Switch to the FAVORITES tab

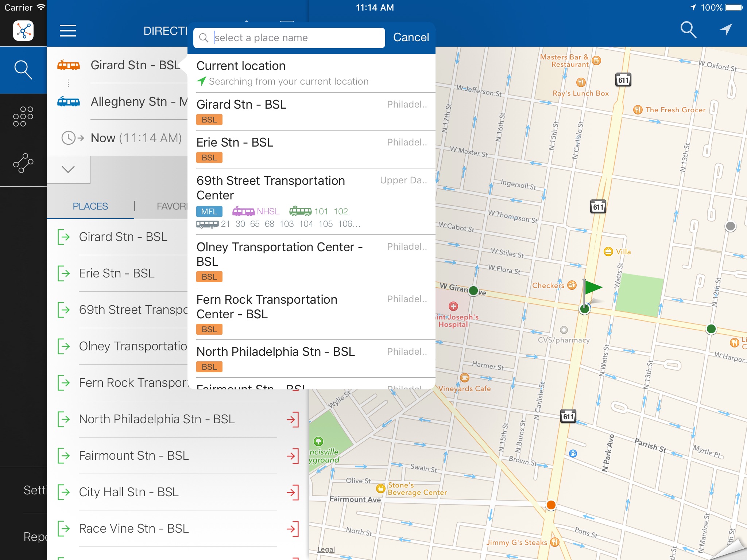(x=172, y=206)
